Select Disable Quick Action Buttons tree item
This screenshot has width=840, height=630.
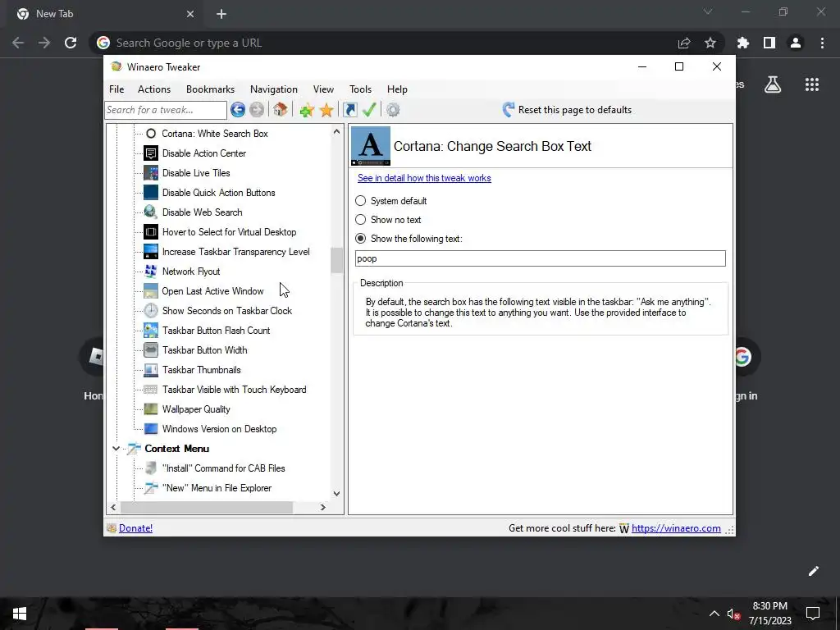[218, 193]
